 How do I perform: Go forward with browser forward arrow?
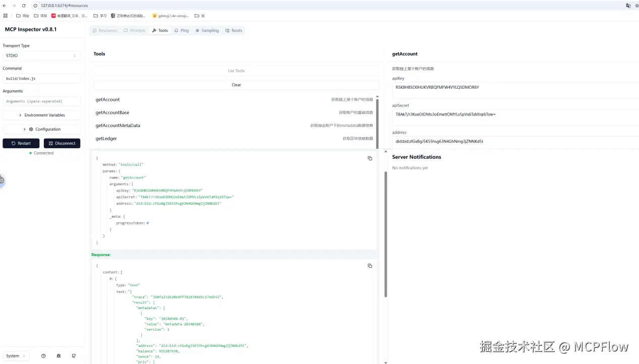14,6
